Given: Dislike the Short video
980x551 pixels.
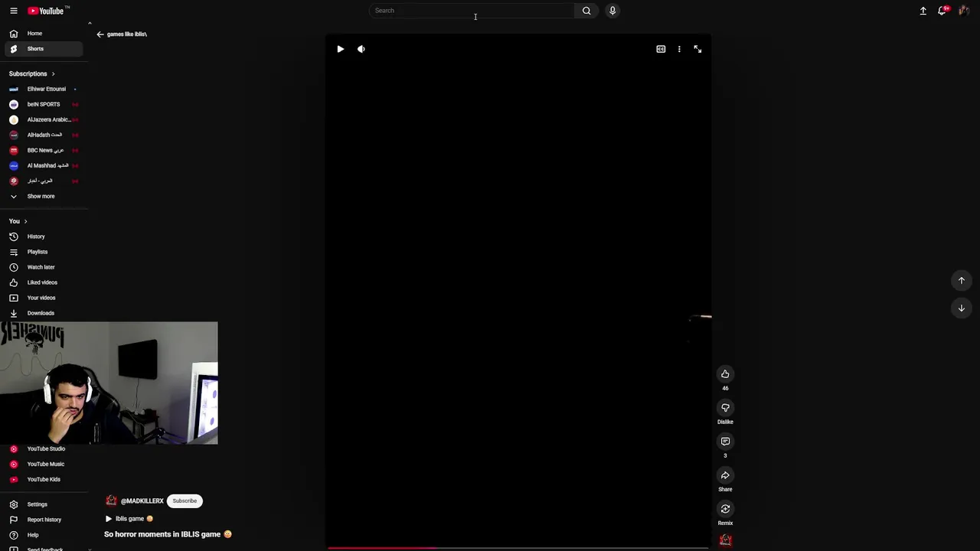Looking at the screenshot, I should [x=725, y=408].
